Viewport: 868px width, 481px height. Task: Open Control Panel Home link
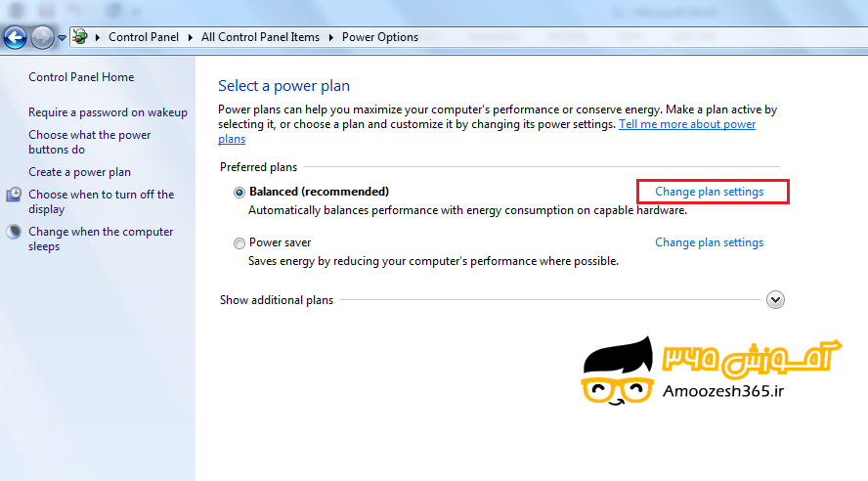tap(81, 77)
